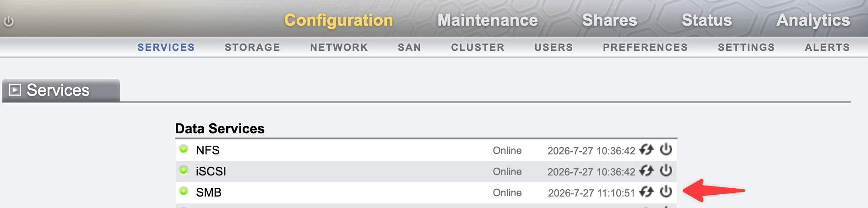Disable the NFS service via power icon
This screenshot has height=208, width=868.
(x=666, y=149)
